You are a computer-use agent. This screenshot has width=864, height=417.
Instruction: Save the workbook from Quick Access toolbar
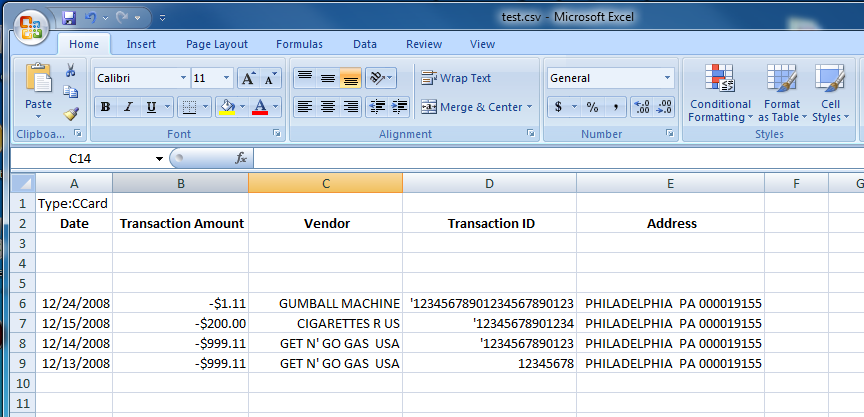(x=69, y=18)
